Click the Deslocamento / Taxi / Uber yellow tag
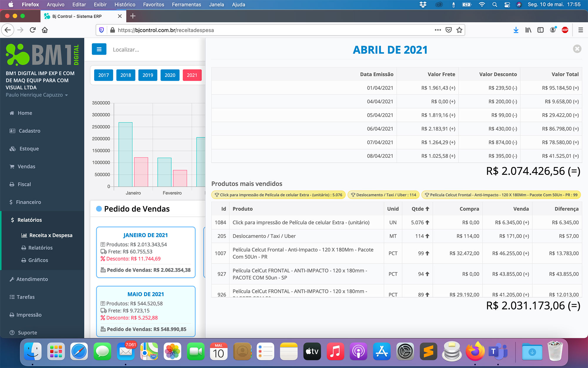Image resolution: width=588 pixels, height=368 pixels. tap(383, 195)
